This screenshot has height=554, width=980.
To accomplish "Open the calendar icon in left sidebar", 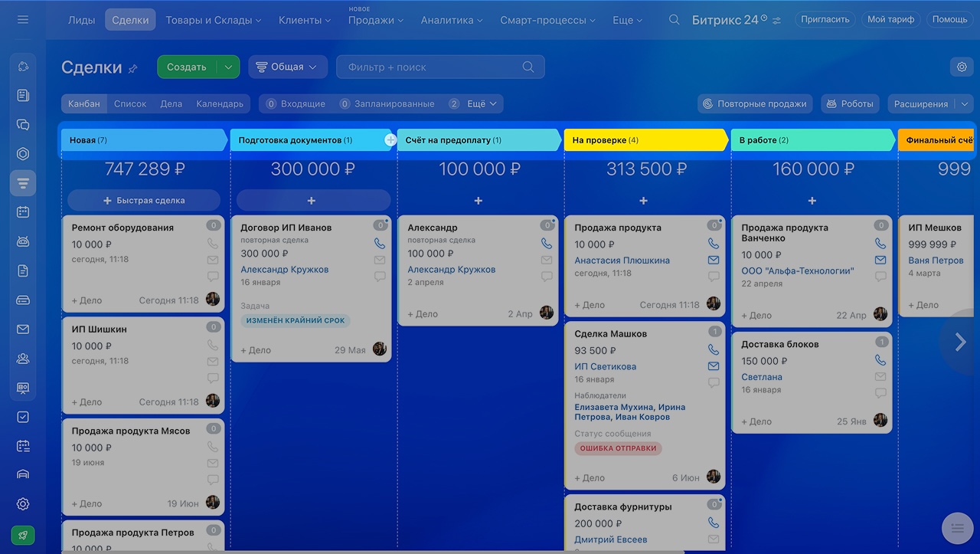I will (23, 212).
